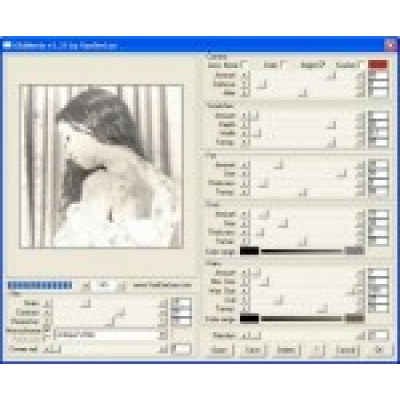Click the Open button
Image resolution: width=400 pixels, height=400 pixels.
click(219, 350)
